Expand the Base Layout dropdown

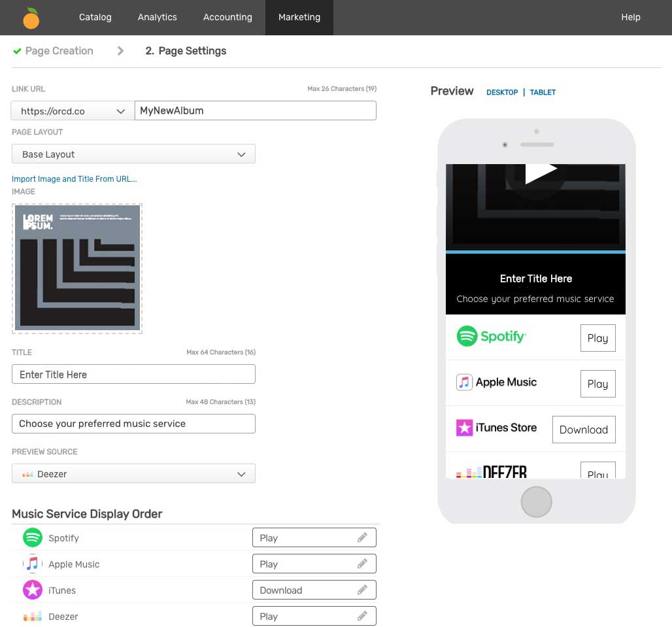(133, 154)
